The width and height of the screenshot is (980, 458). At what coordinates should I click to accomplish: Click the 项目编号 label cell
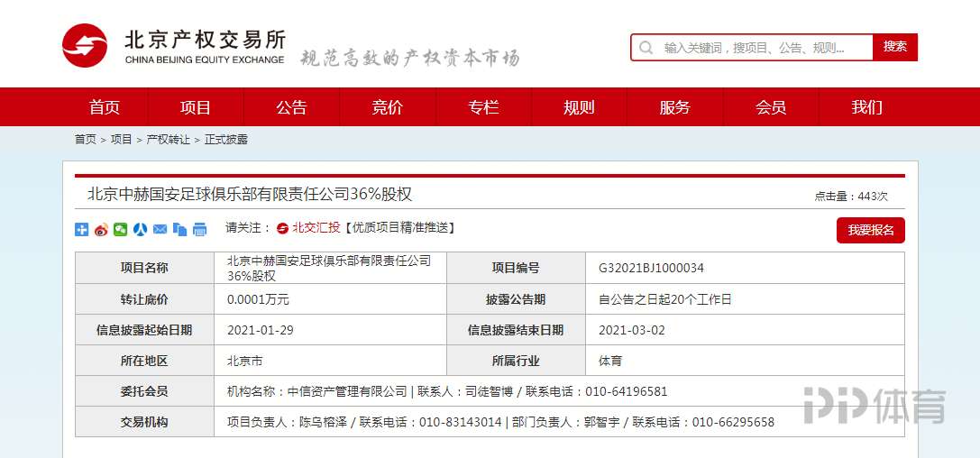516,268
